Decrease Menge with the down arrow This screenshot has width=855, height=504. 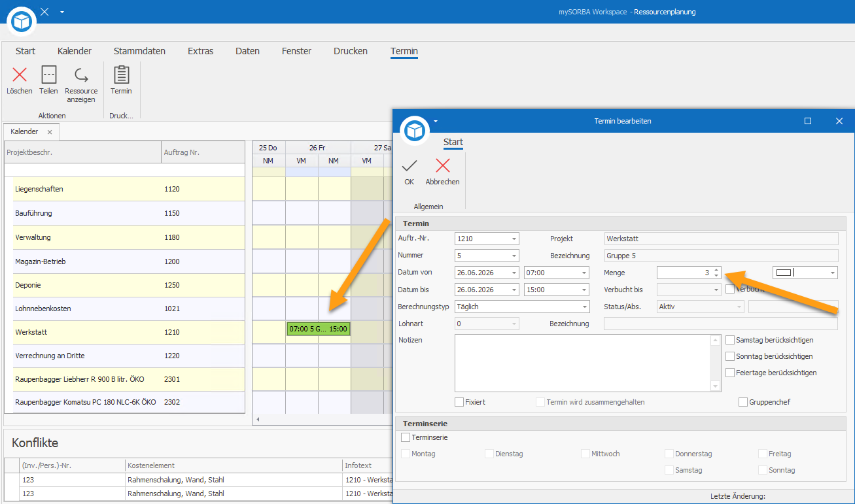[716, 276]
